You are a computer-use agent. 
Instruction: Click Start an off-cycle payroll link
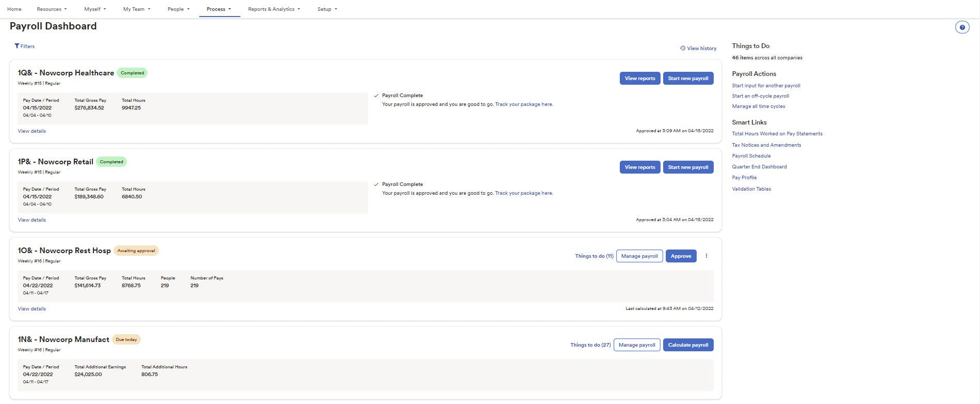click(760, 96)
